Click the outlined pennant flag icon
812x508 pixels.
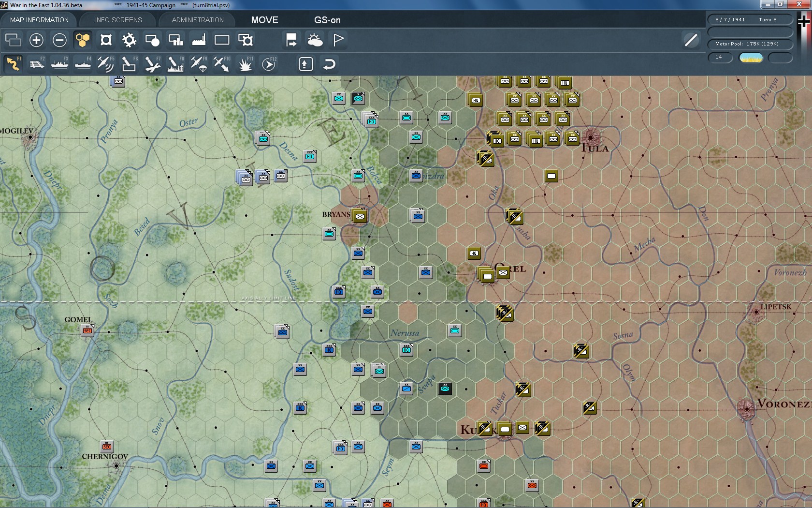point(338,40)
